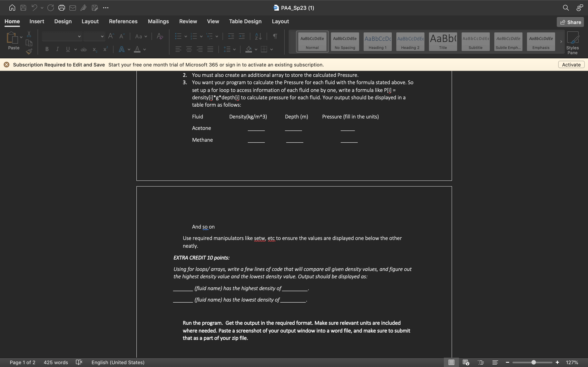Toggle Italic formatting
Viewport: 588px width, 367px height.
pyautogui.click(x=57, y=49)
